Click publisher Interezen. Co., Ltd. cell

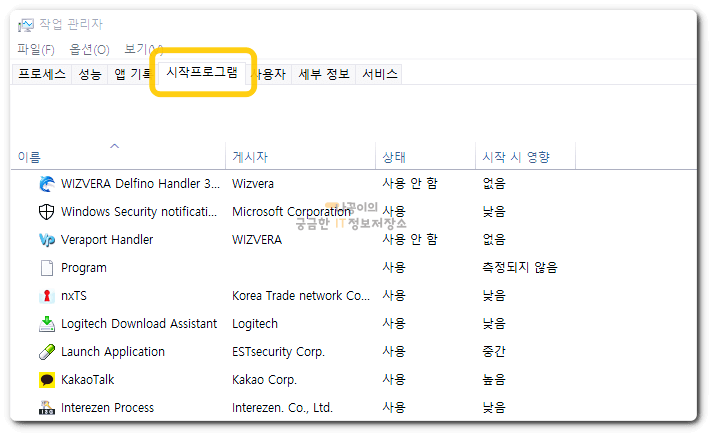tap(282, 408)
